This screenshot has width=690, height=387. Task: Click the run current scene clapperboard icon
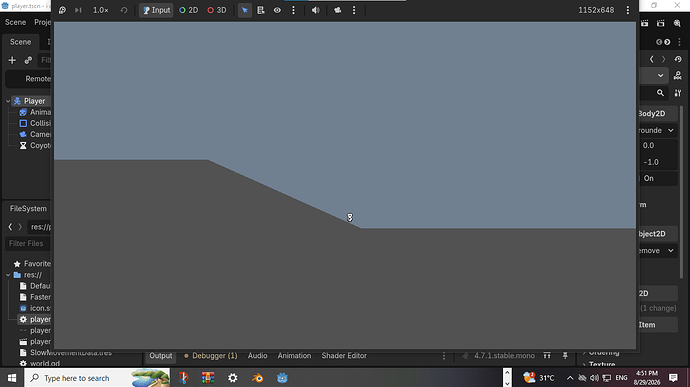pos(645,23)
